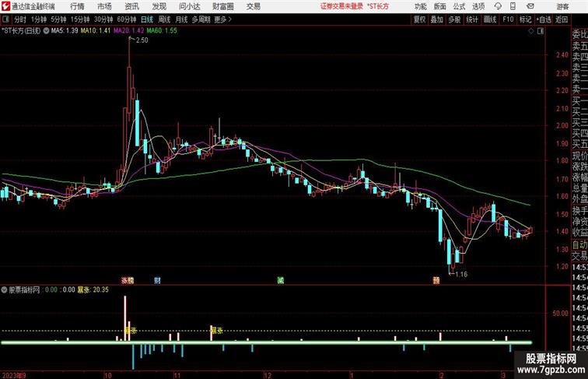Screen dimensions: 588x379
Task: Open the 公式 menu
Action: tap(459, 6)
